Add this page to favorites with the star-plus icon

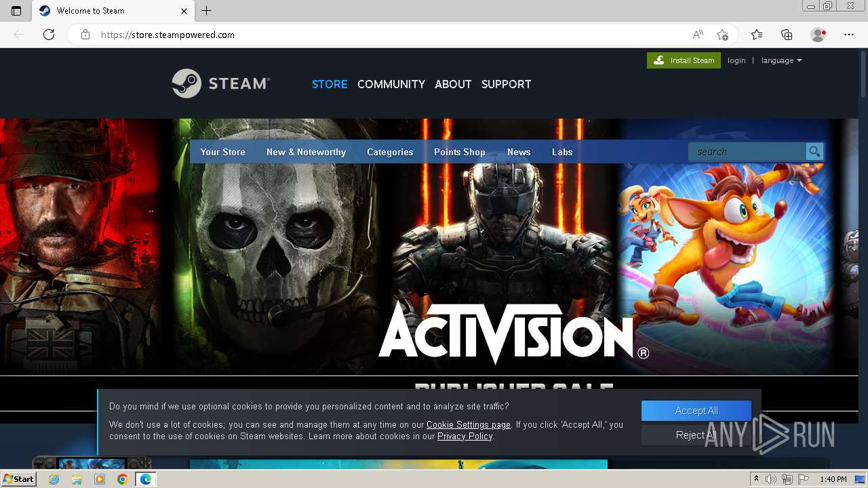click(722, 35)
